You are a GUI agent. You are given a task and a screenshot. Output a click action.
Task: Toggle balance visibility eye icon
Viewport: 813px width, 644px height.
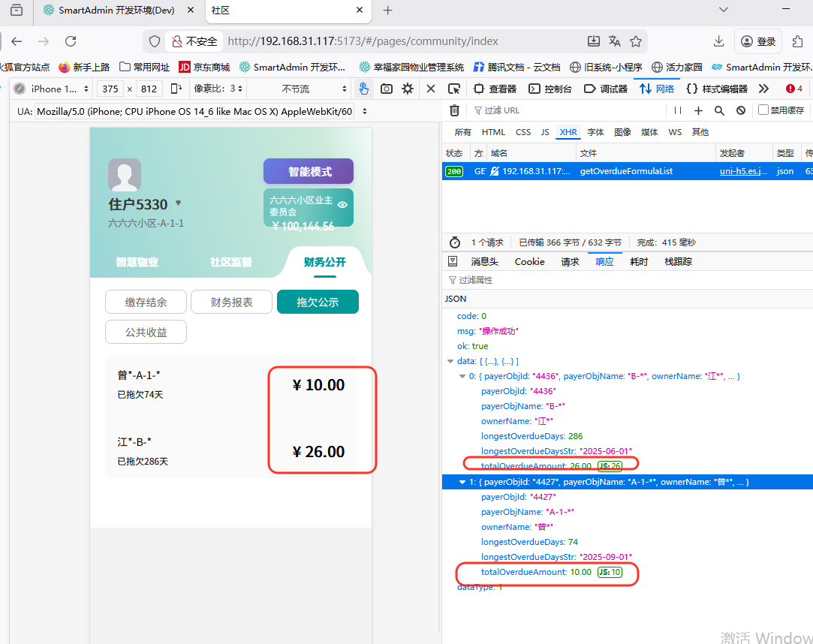342,205
